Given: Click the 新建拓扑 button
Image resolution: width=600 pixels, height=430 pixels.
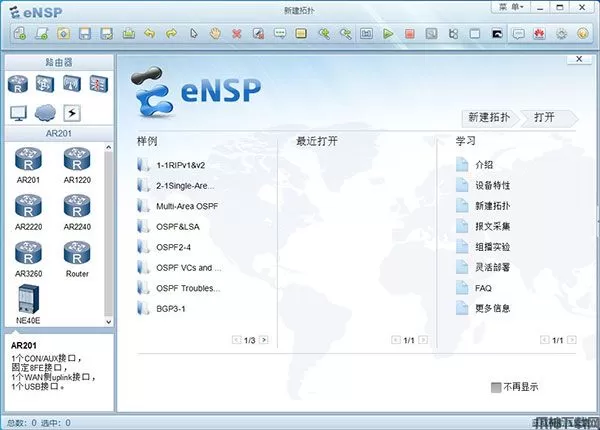Looking at the screenshot, I should [x=489, y=117].
